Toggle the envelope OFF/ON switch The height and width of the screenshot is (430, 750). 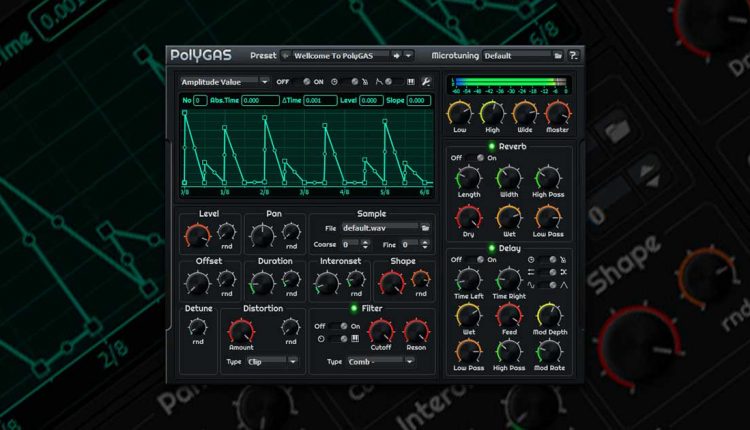301,82
